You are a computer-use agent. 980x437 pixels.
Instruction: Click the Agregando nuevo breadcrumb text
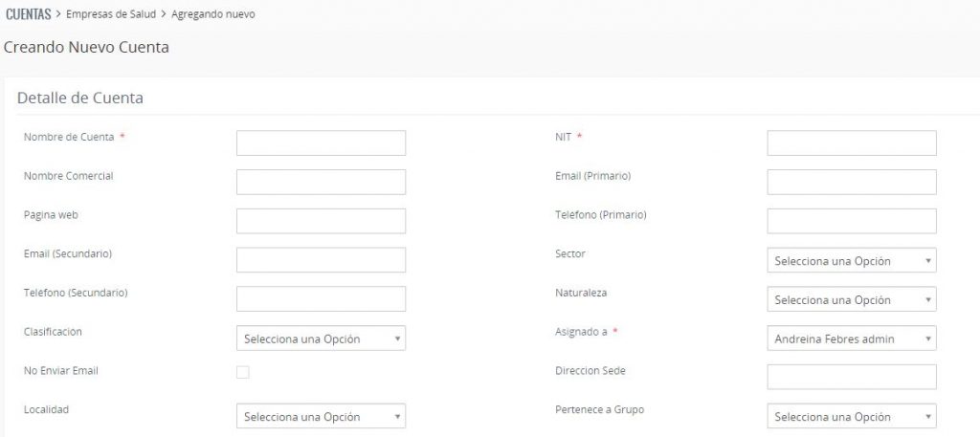coord(213,14)
